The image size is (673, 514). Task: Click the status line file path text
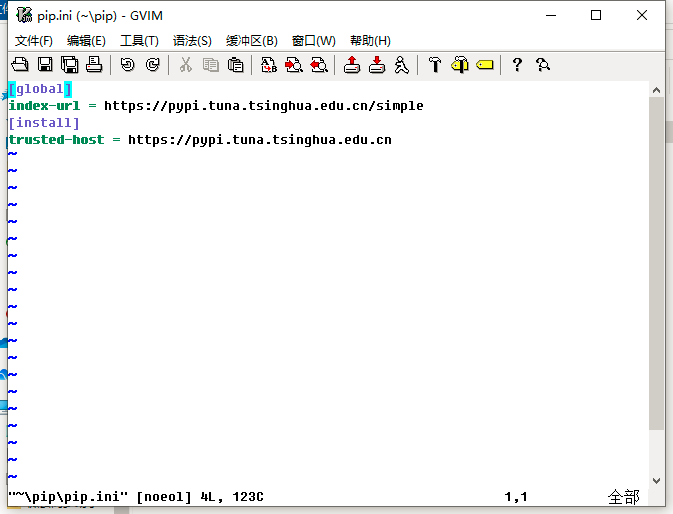click(68, 497)
